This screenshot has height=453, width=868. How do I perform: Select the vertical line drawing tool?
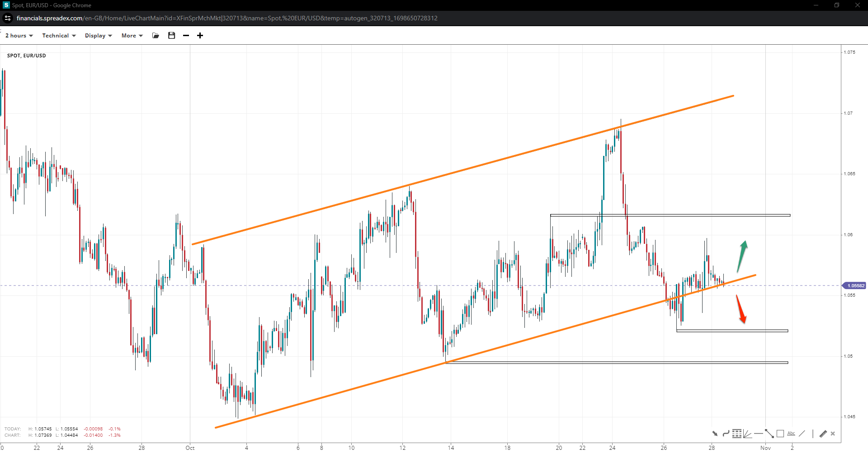[812, 434]
